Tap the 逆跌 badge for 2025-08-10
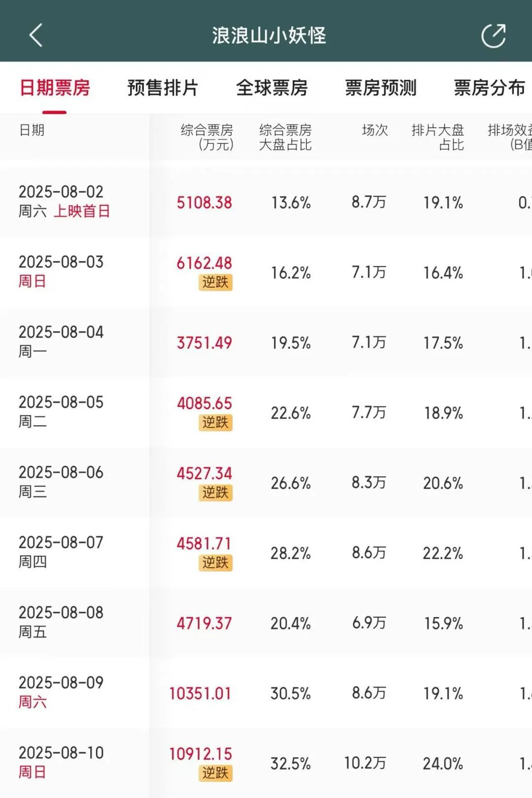The image size is (532, 798). (215, 773)
